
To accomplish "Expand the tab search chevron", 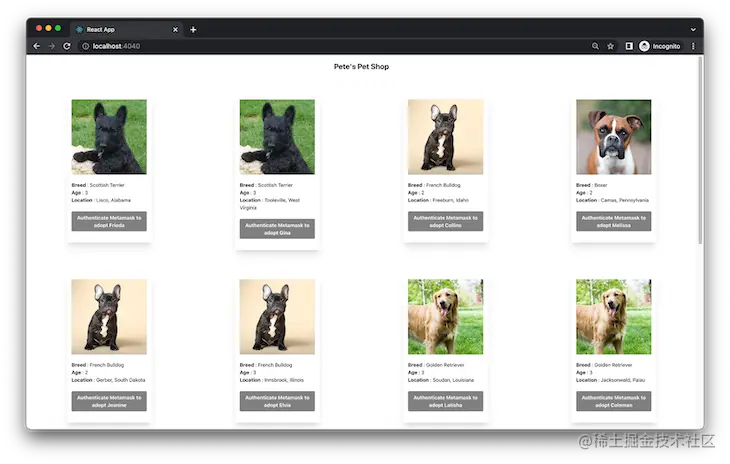I will (693, 29).
